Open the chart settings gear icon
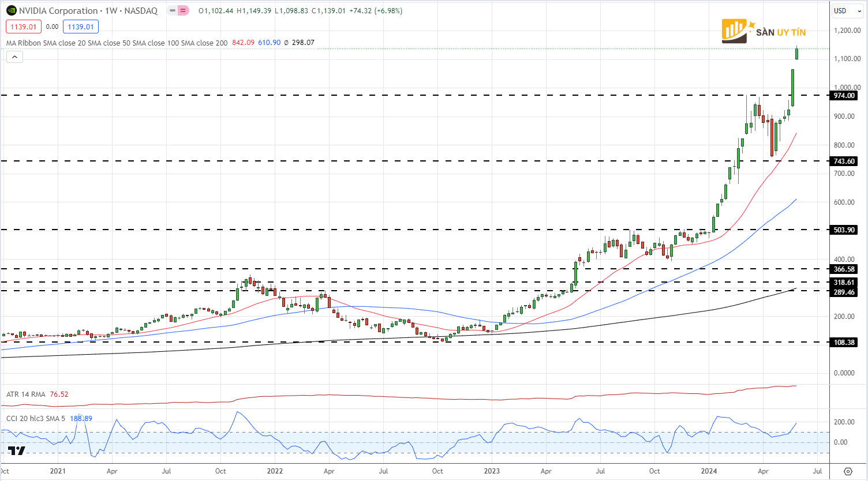The height and width of the screenshot is (481, 868). coord(848,471)
